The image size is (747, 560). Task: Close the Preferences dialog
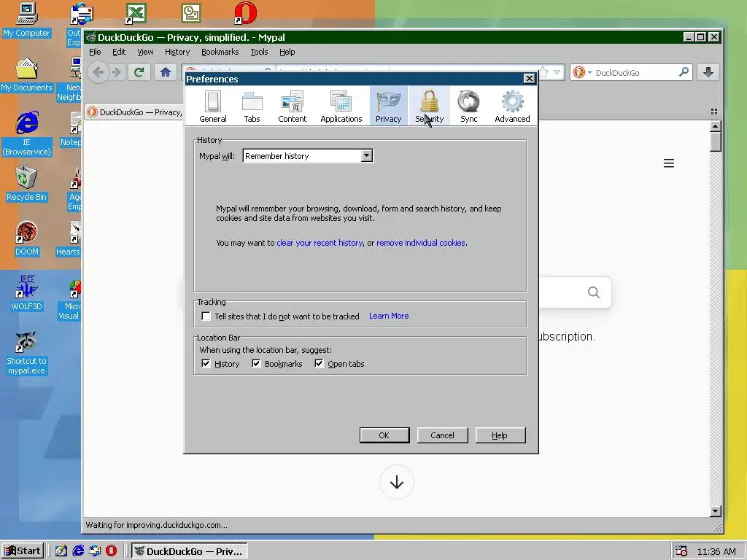[x=529, y=79]
